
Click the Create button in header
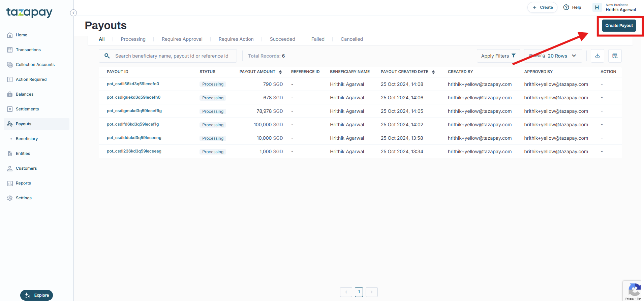542,7
